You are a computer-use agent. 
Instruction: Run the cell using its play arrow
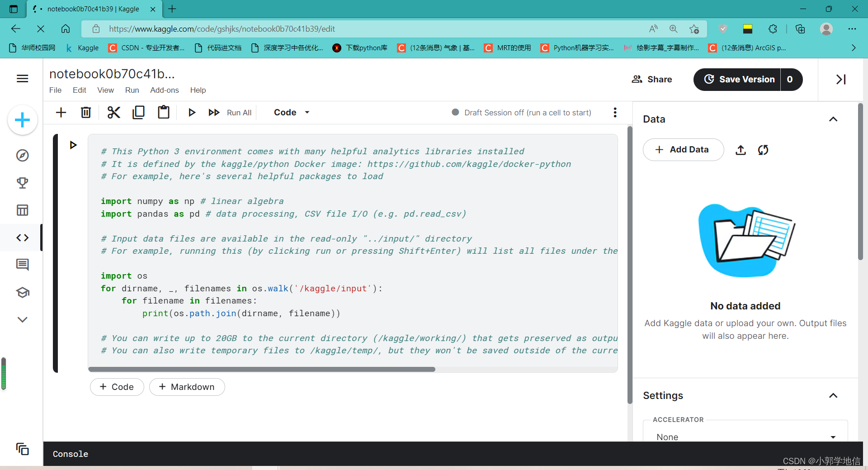pyautogui.click(x=73, y=145)
